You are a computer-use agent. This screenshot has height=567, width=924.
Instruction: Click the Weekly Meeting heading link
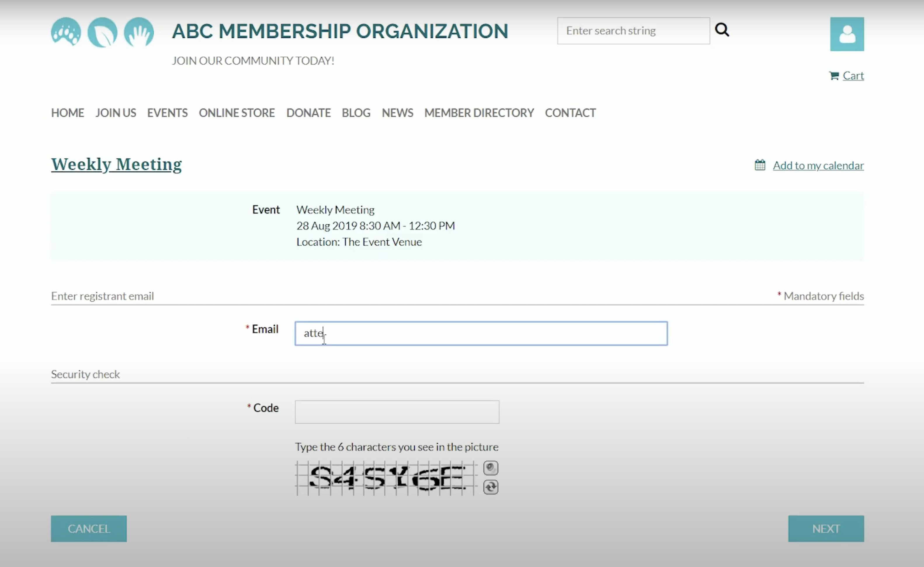click(116, 164)
